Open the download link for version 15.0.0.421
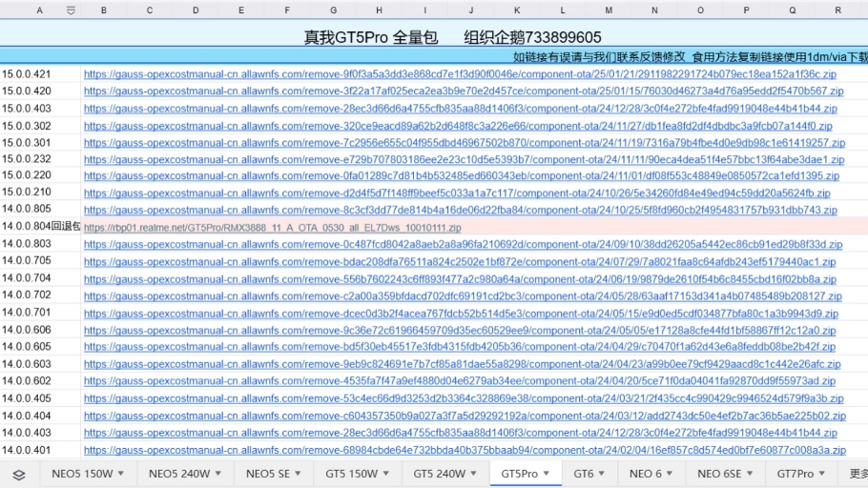868x488 pixels. tap(460, 74)
